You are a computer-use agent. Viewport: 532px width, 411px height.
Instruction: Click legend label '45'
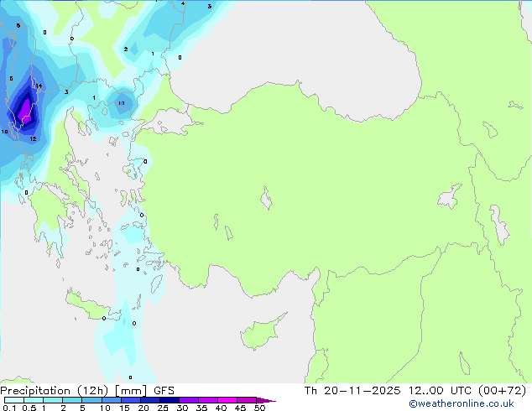pyautogui.click(x=240, y=408)
